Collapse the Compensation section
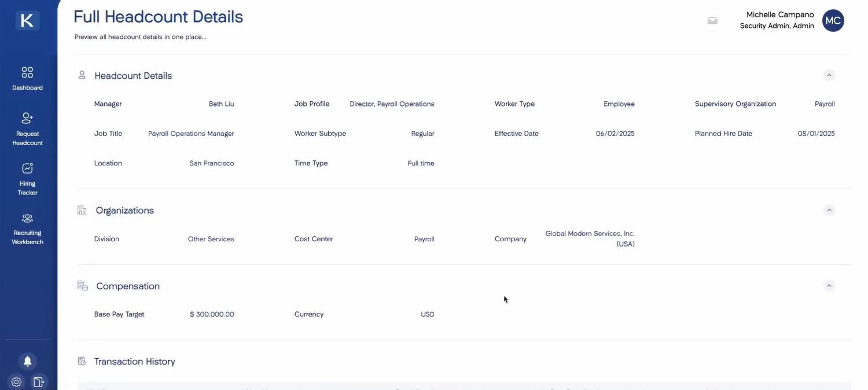This screenshot has width=868, height=390. click(x=829, y=285)
